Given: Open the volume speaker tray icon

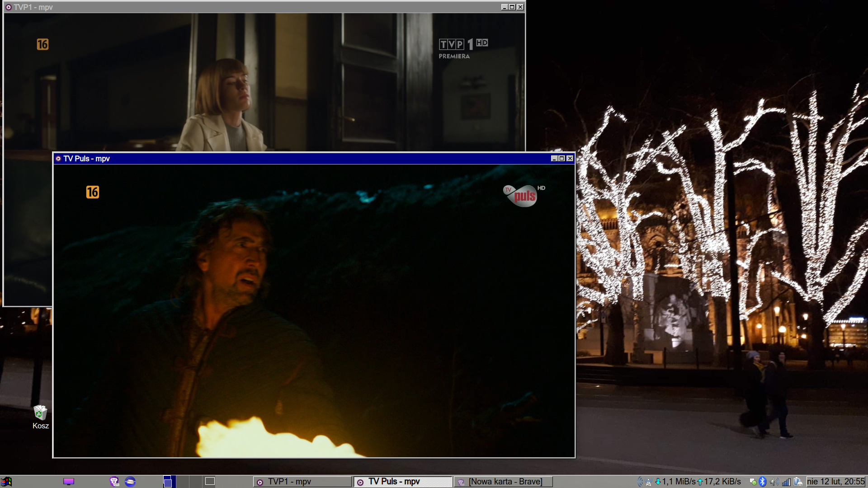Looking at the screenshot, I should pos(774,482).
